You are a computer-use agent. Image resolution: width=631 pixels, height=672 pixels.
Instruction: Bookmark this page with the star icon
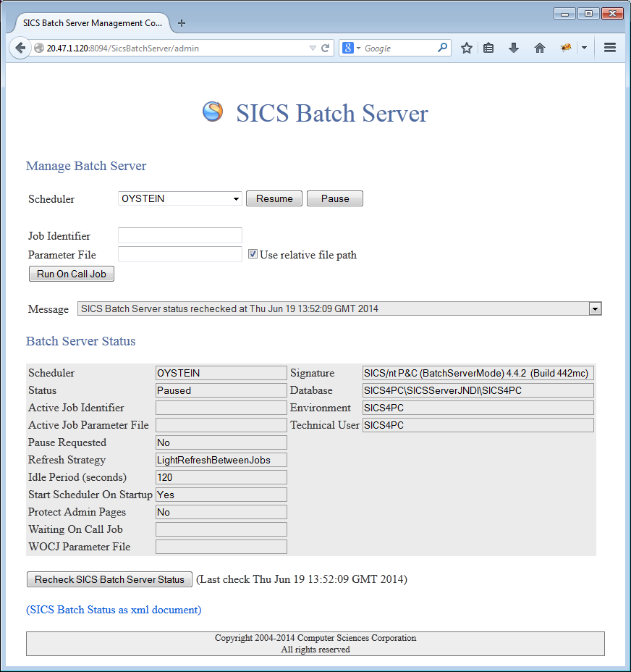(x=467, y=48)
